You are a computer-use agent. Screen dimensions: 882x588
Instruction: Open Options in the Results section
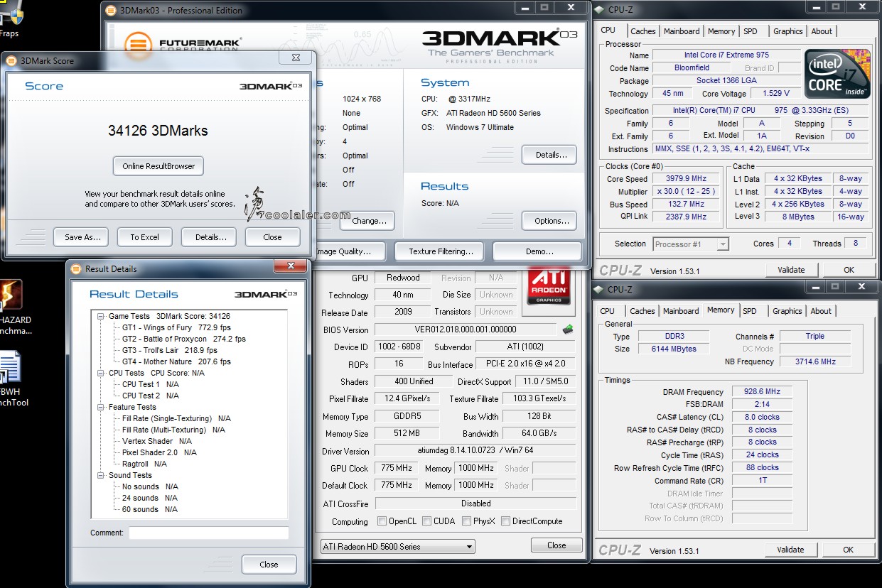[549, 221]
